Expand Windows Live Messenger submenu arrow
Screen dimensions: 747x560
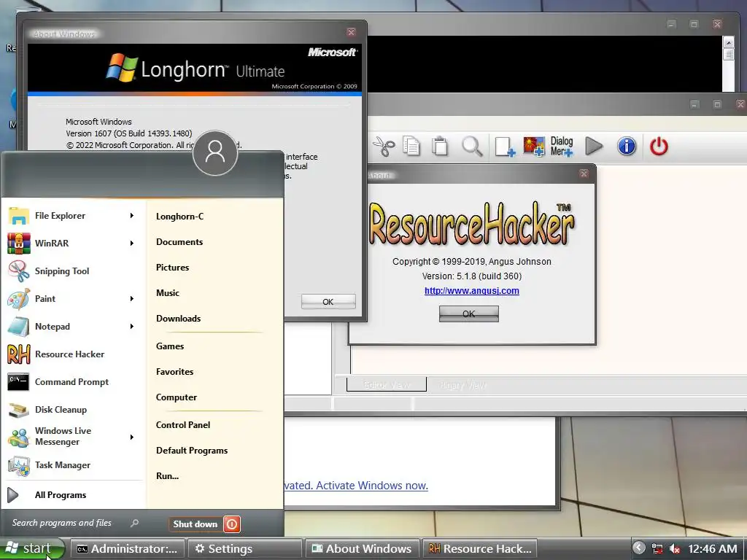point(132,437)
